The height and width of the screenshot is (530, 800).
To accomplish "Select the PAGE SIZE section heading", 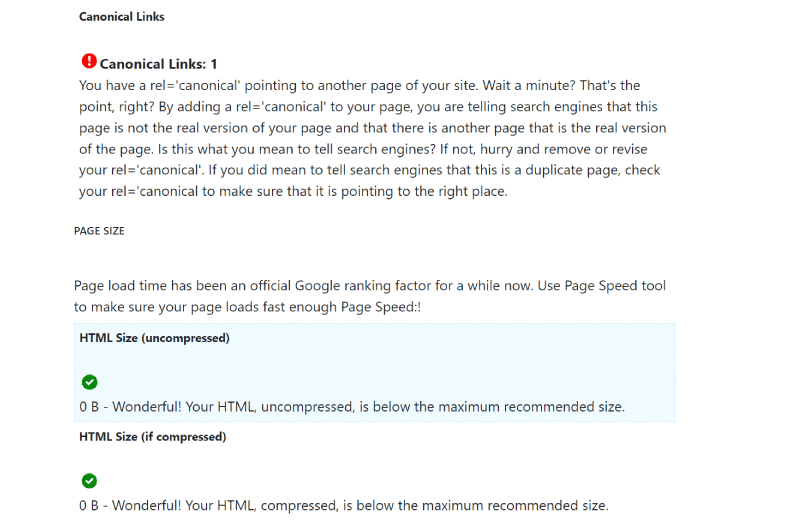I will 99,231.
